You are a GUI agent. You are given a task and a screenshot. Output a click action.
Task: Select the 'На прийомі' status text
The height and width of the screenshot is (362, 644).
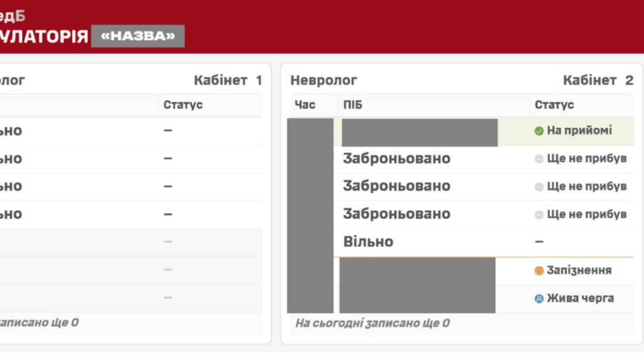pyautogui.click(x=579, y=130)
